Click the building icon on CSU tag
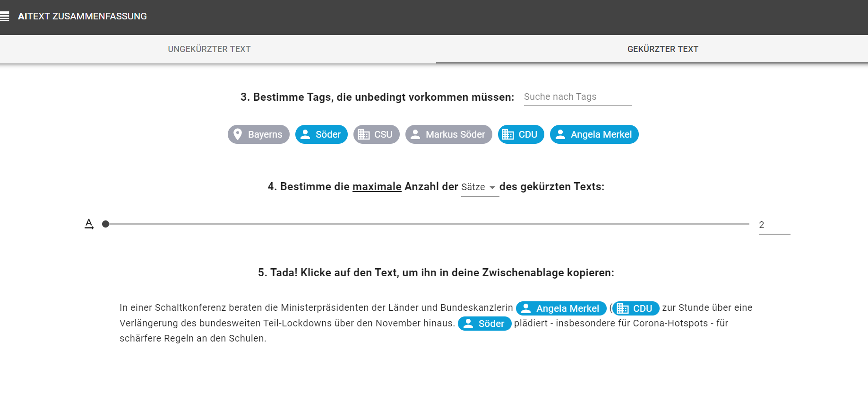The height and width of the screenshot is (412, 868). pos(364,134)
